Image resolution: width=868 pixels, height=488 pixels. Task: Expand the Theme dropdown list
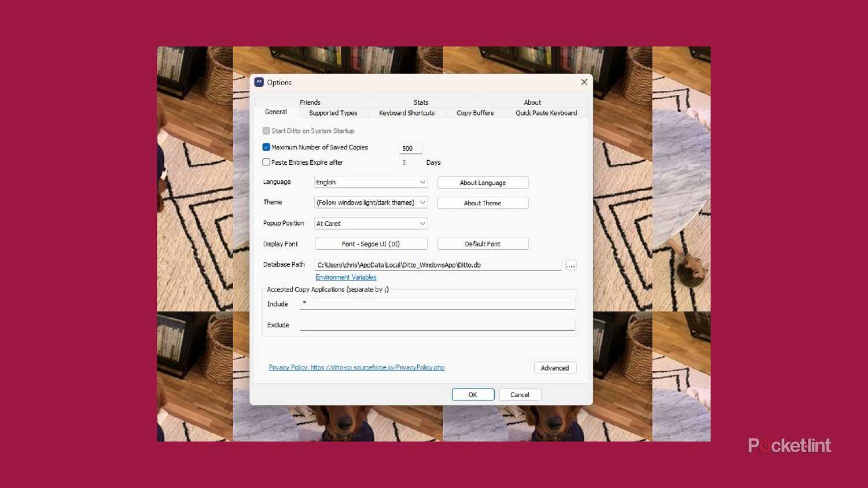pyautogui.click(x=370, y=203)
